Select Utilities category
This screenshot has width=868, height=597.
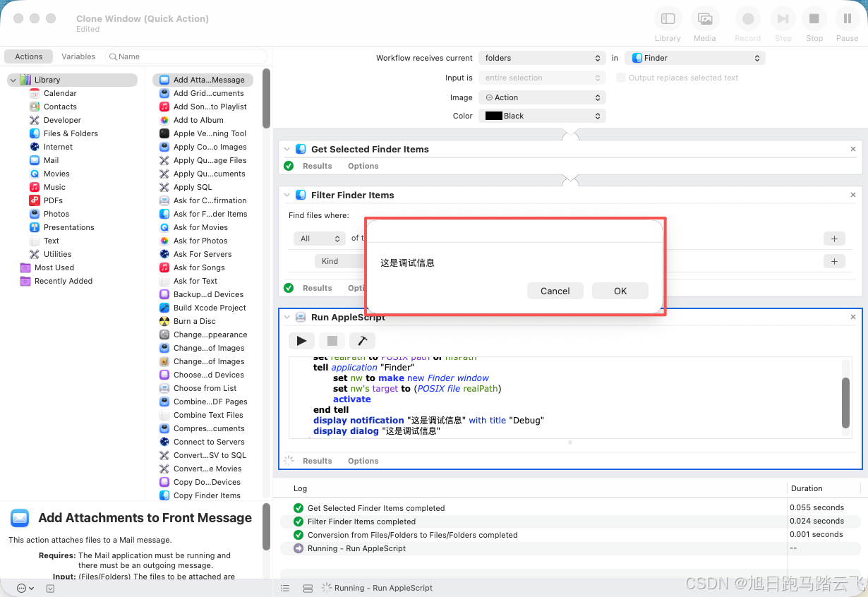point(57,254)
